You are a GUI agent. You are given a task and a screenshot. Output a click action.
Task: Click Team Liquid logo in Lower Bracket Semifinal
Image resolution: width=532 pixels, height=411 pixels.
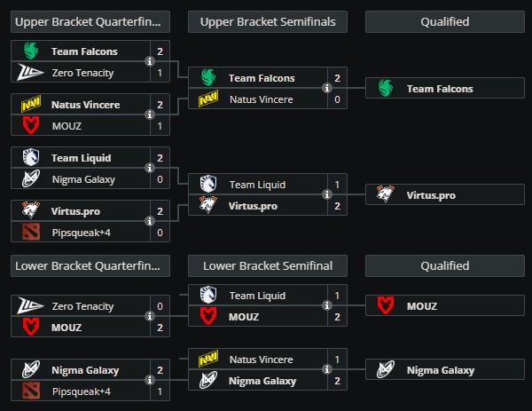click(207, 295)
